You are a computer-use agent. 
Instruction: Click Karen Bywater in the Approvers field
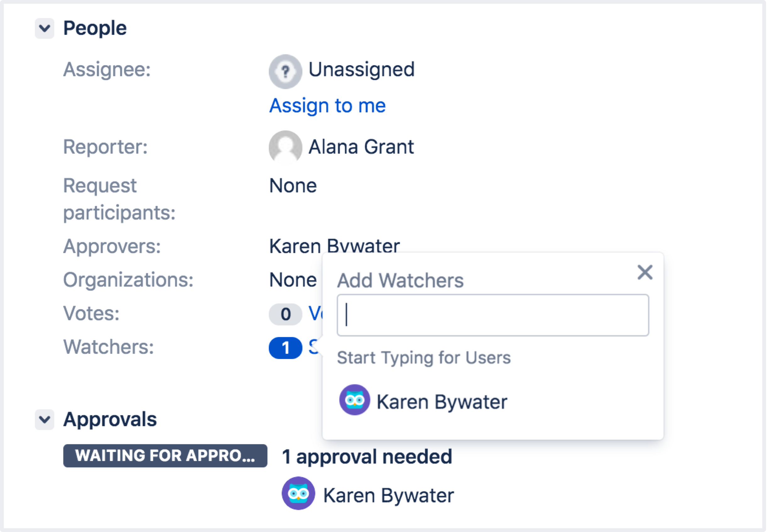tap(334, 246)
